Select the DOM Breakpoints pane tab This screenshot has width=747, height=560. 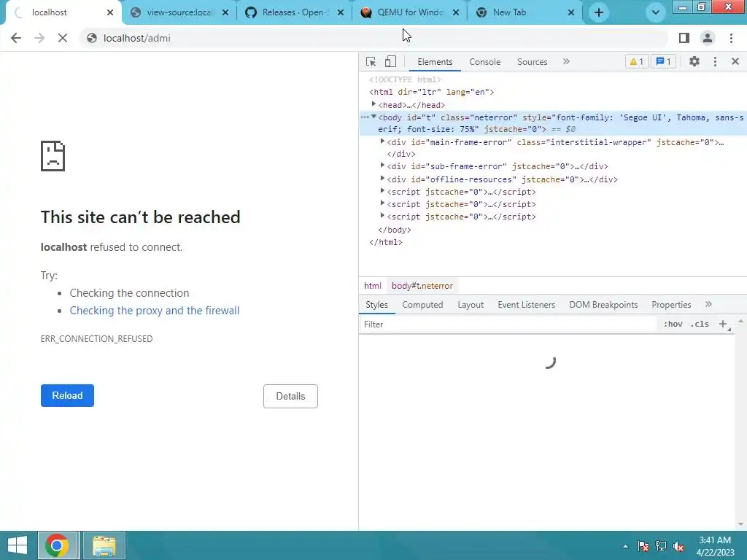603,305
